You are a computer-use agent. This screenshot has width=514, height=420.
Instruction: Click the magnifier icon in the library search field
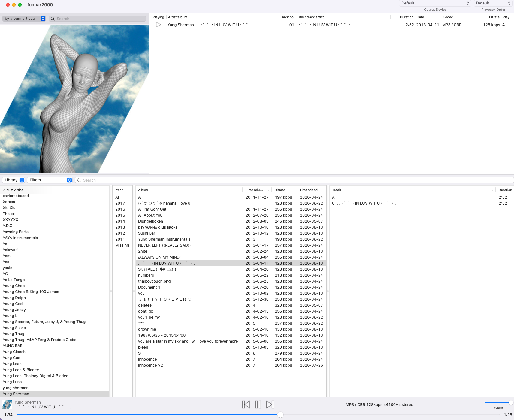[79, 180]
